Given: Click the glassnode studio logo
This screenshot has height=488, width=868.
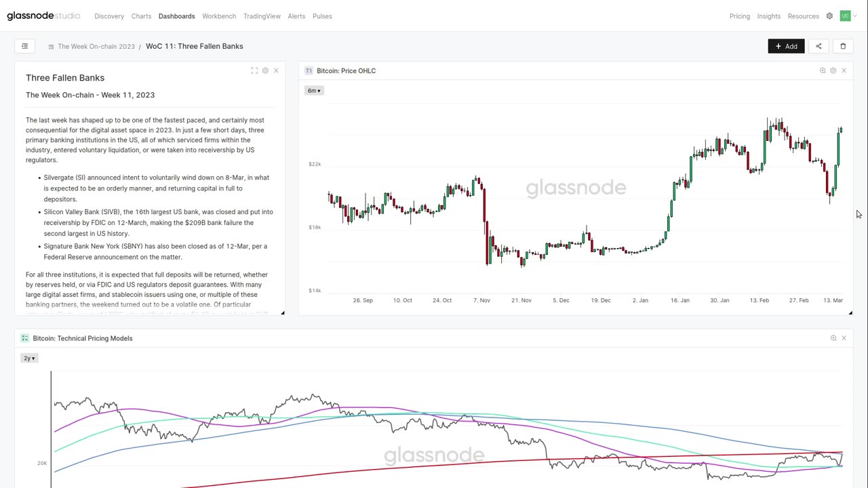Looking at the screenshot, I should tap(43, 16).
